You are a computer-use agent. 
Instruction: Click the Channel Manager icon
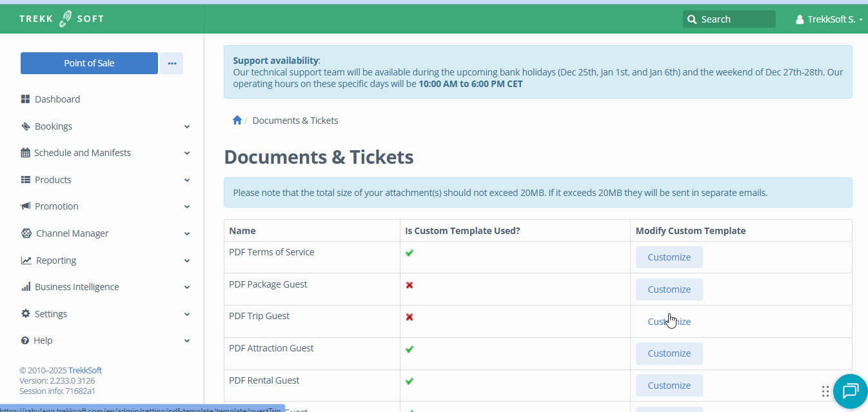(x=25, y=233)
